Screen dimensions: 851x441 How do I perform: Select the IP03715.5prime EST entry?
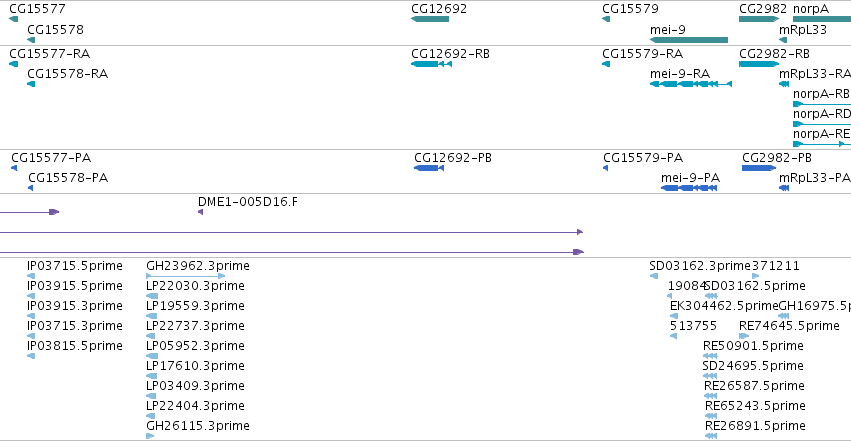(75, 266)
